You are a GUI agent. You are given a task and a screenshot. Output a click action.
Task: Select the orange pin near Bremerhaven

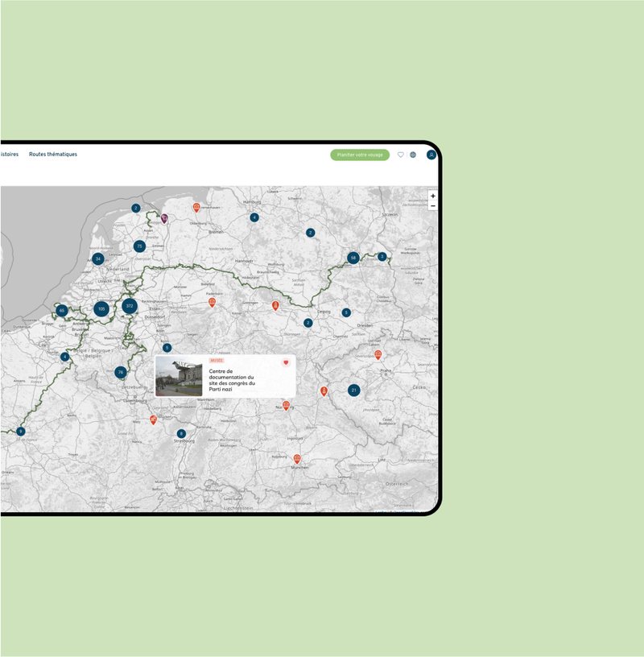(x=196, y=207)
